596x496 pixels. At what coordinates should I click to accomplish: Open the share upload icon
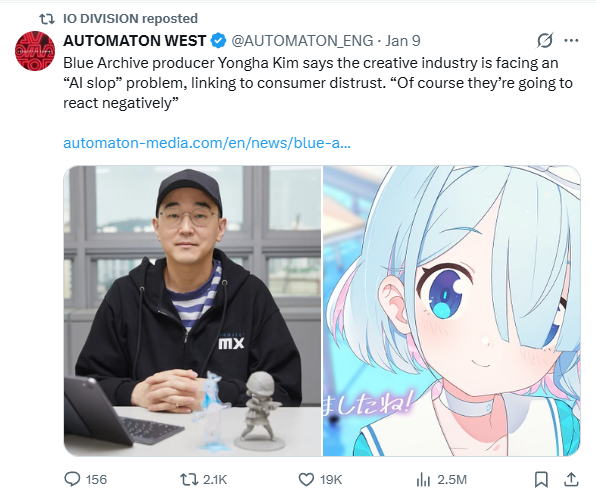click(571, 479)
